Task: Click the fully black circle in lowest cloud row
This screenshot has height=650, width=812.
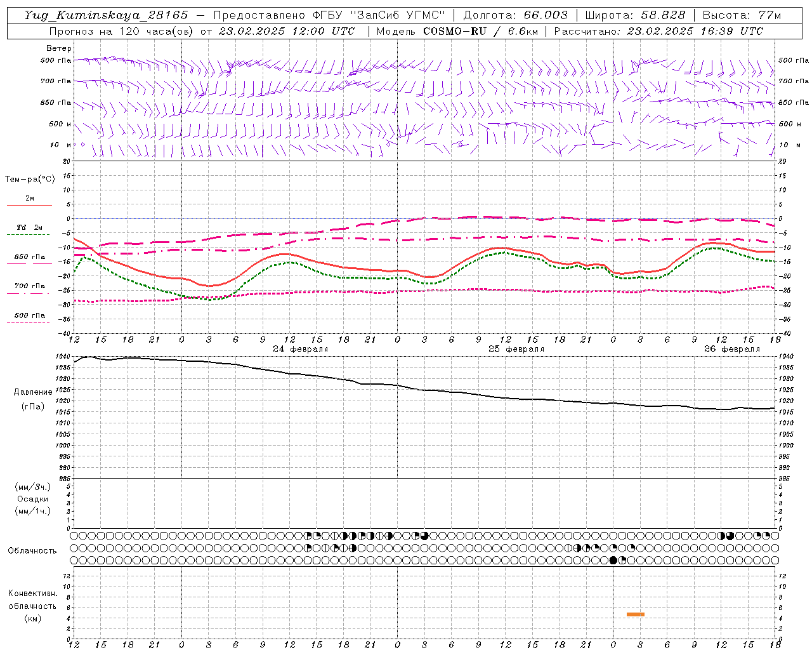Action: pyautogui.click(x=613, y=560)
